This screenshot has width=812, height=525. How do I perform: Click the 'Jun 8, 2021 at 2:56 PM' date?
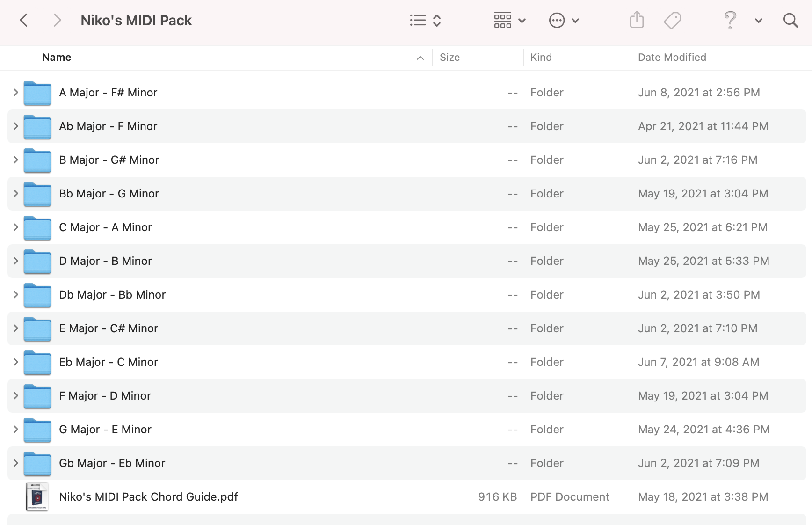(699, 93)
